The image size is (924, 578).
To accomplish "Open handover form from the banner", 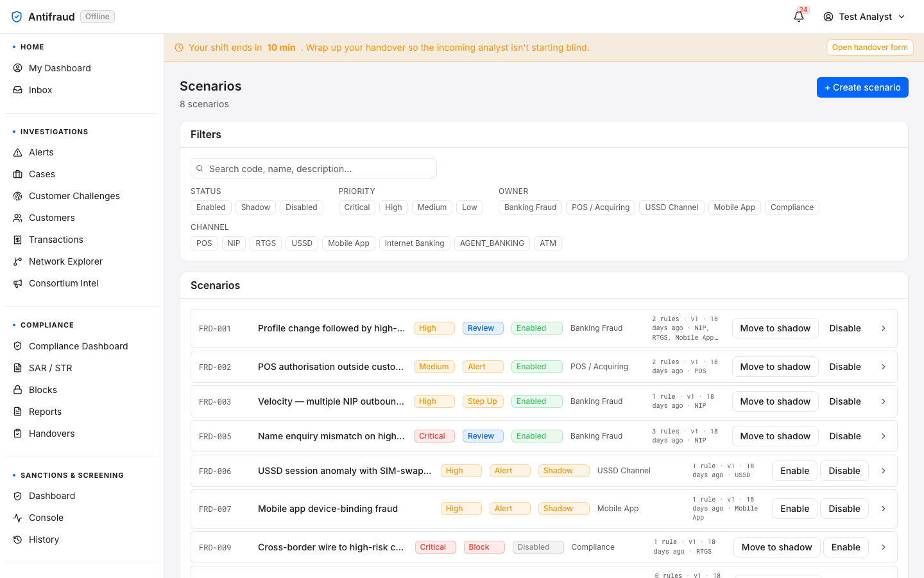I will coord(870,48).
